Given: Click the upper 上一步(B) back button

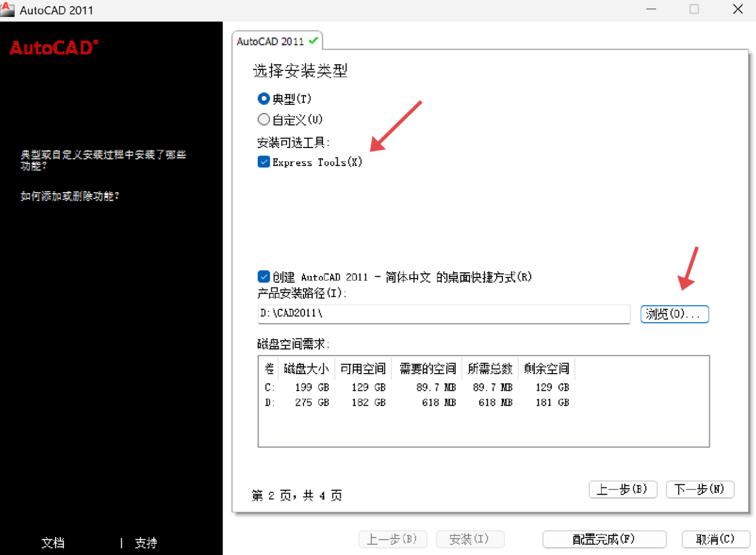Looking at the screenshot, I should pyautogui.click(x=623, y=489).
